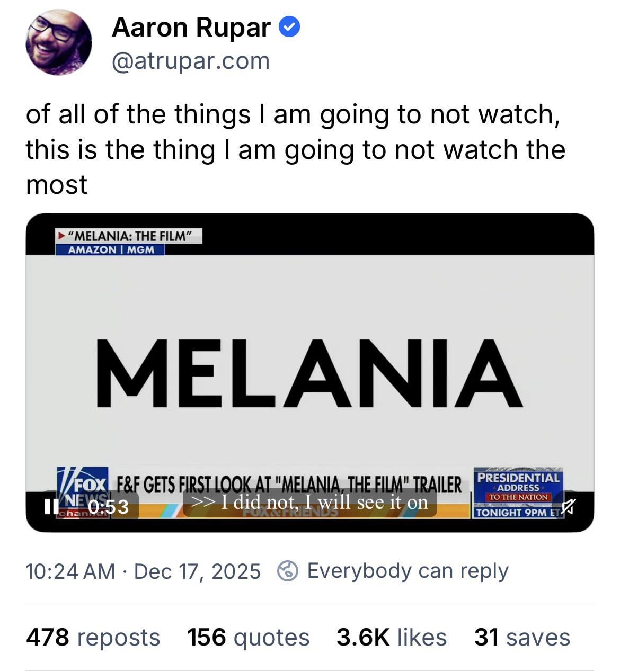Screen dimensions: 620x672
Task: Click the Presidential Address graphic in video
Action: [518, 494]
